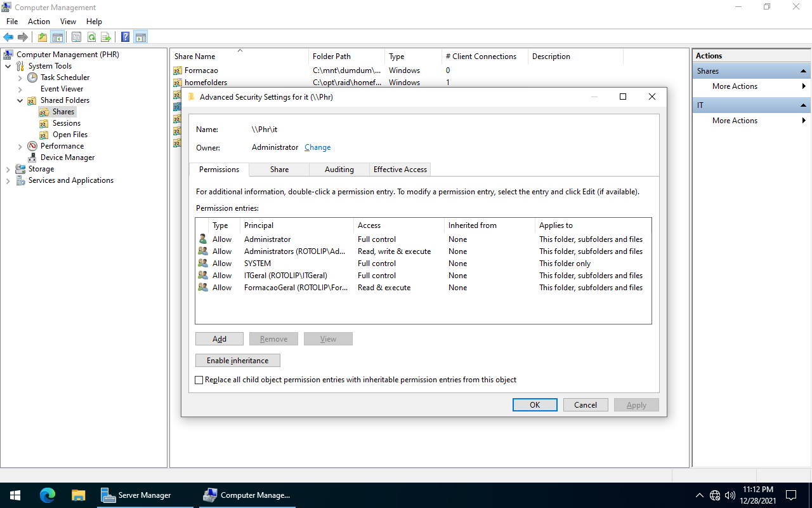Select Device Manager in the tree
The width and height of the screenshot is (812, 508).
[x=67, y=157]
